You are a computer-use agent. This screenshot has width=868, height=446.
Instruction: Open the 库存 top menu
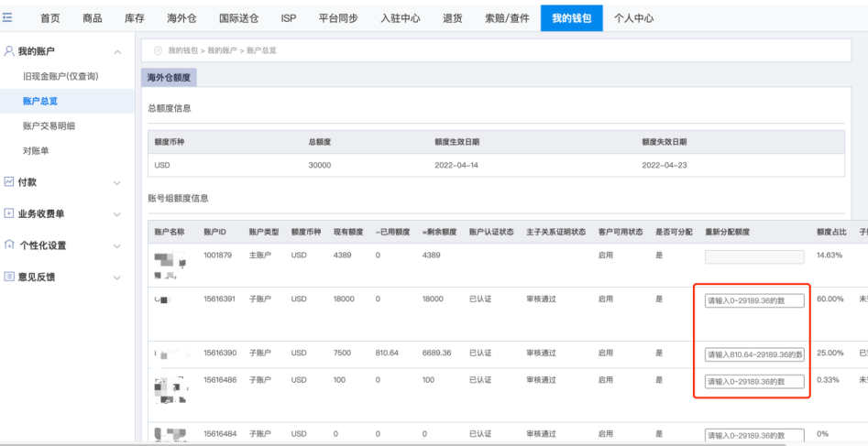tap(135, 18)
